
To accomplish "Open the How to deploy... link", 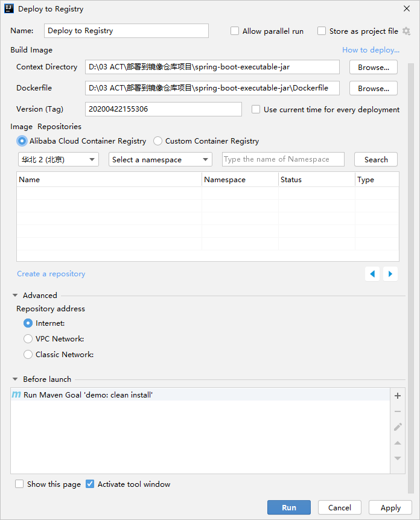I will [371, 50].
